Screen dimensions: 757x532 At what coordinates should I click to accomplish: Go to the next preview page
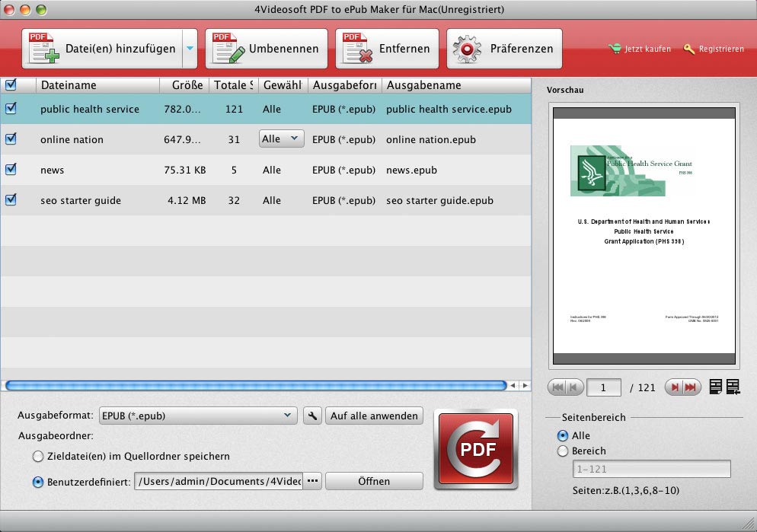[673, 387]
